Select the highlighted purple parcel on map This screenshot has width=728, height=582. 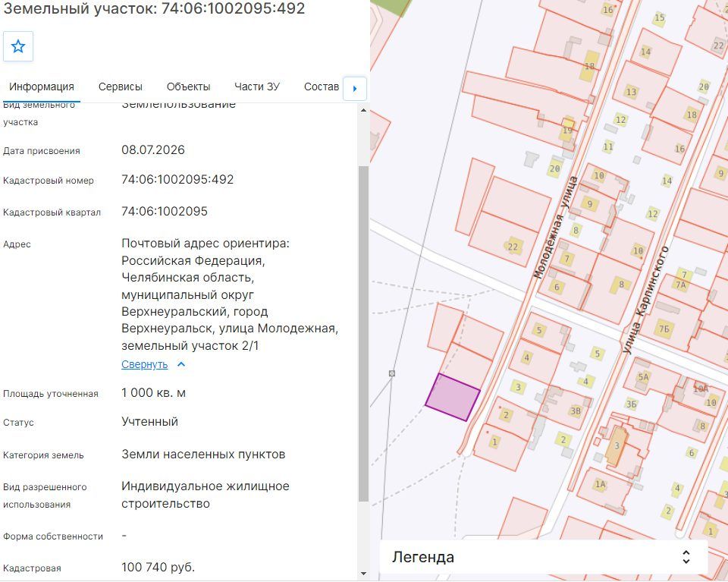tap(453, 398)
